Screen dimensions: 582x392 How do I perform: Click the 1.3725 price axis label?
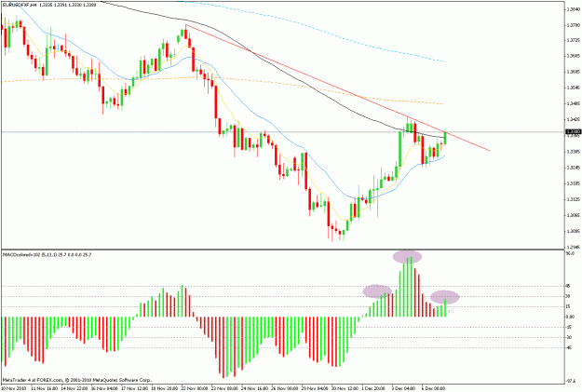click(x=573, y=40)
